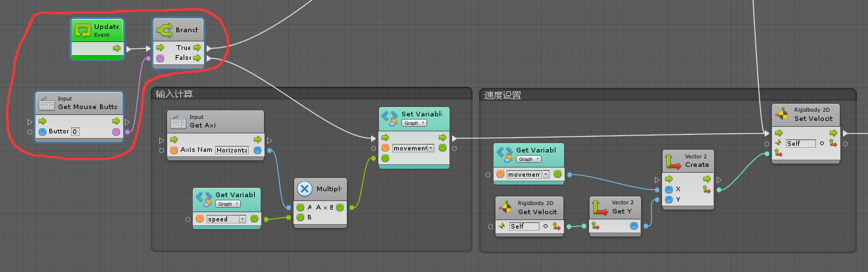Open movement name dropdown on Set Variable node
This screenshot has height=272, width=868.
(413, 148)
